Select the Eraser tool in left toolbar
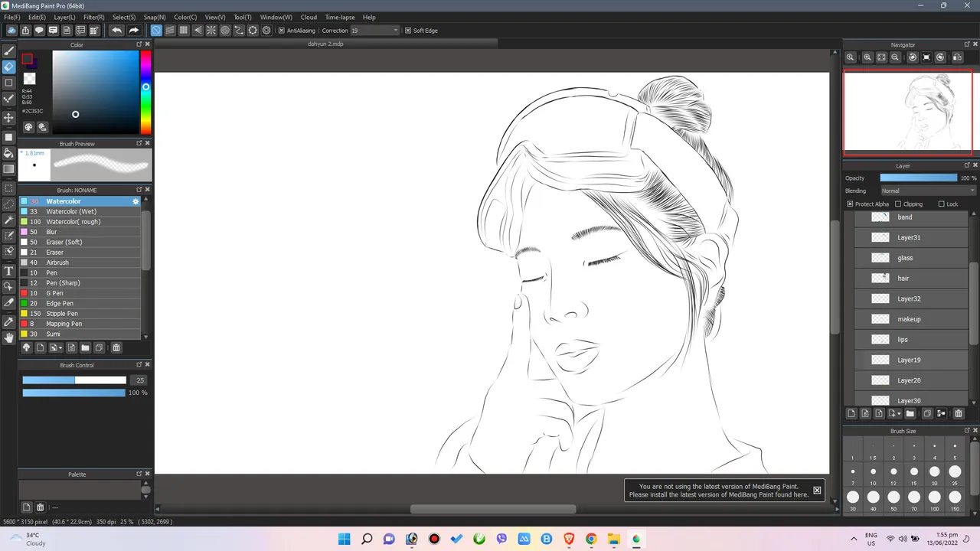 pyautogui.click(x=9, y=67)
